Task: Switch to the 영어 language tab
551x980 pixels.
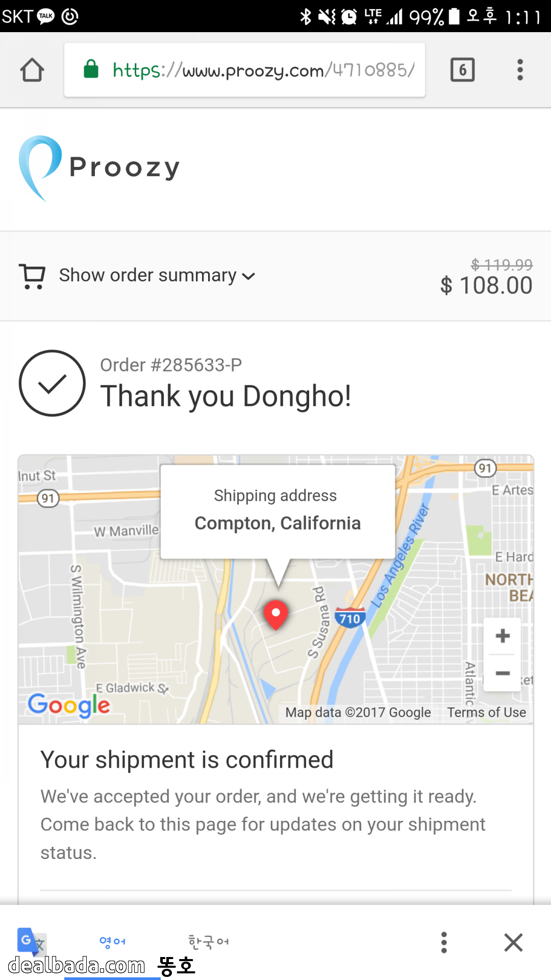Action: (x=112, y=942)
